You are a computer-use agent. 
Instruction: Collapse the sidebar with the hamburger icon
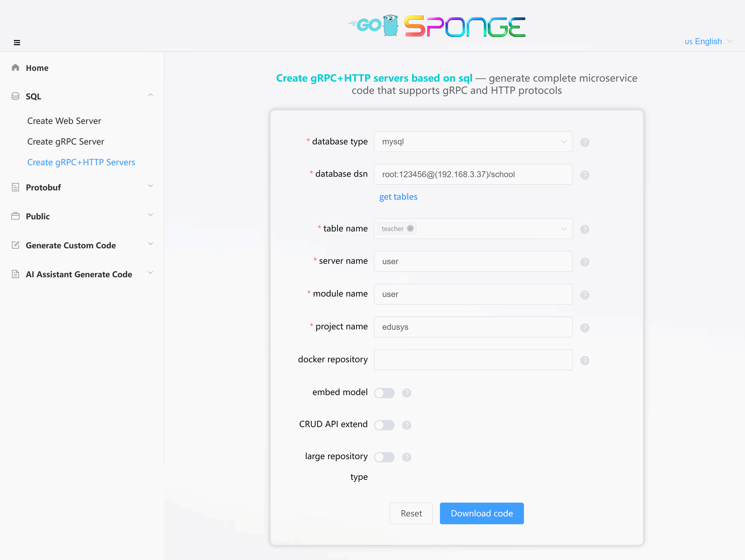click(x=17, y=42)
